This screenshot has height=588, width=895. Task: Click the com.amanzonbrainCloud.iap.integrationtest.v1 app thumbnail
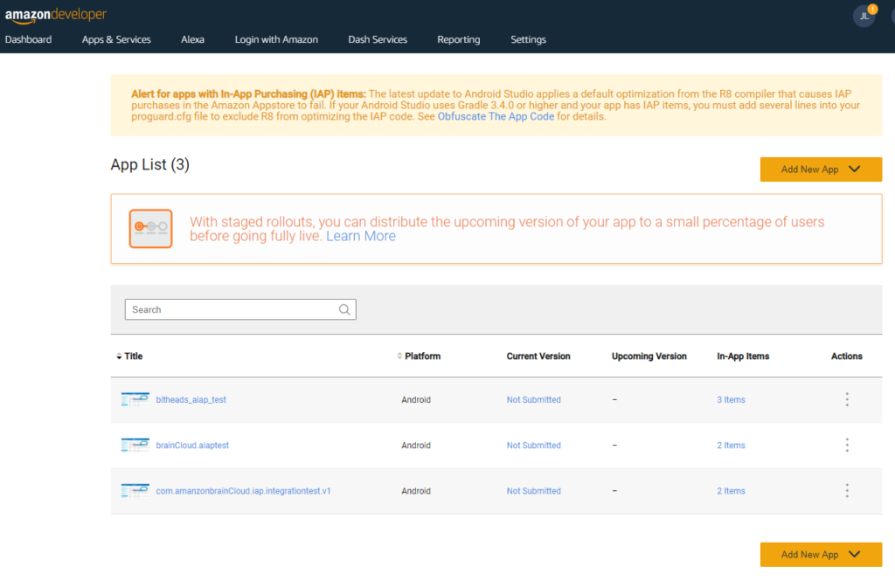135,490
